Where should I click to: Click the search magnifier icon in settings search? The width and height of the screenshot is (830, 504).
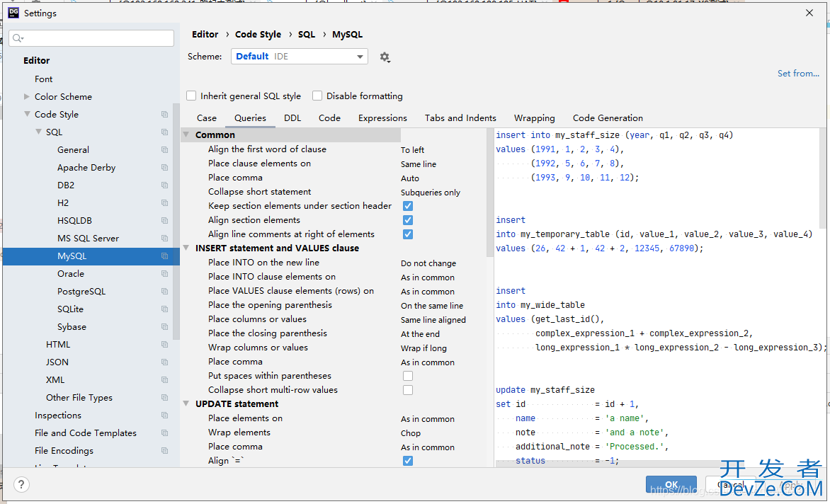click(x=18, y=38)
